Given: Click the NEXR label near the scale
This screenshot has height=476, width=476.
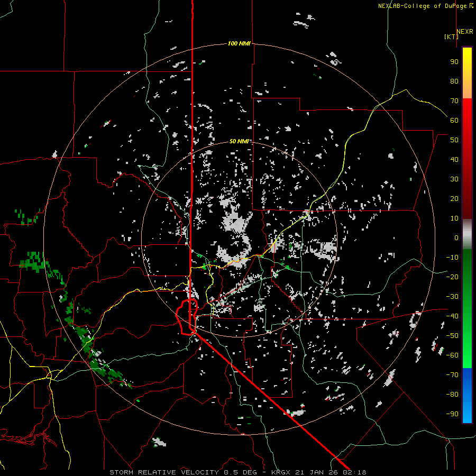Looking at the screenshot, I should click(x=464, y=32).
